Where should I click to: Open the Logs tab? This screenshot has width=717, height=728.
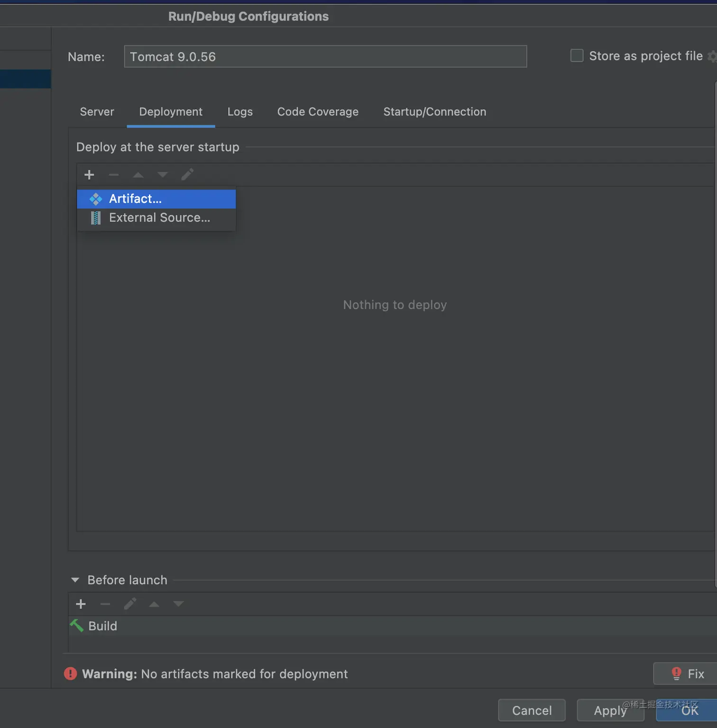pyautogui.click(x=240, y=112)
